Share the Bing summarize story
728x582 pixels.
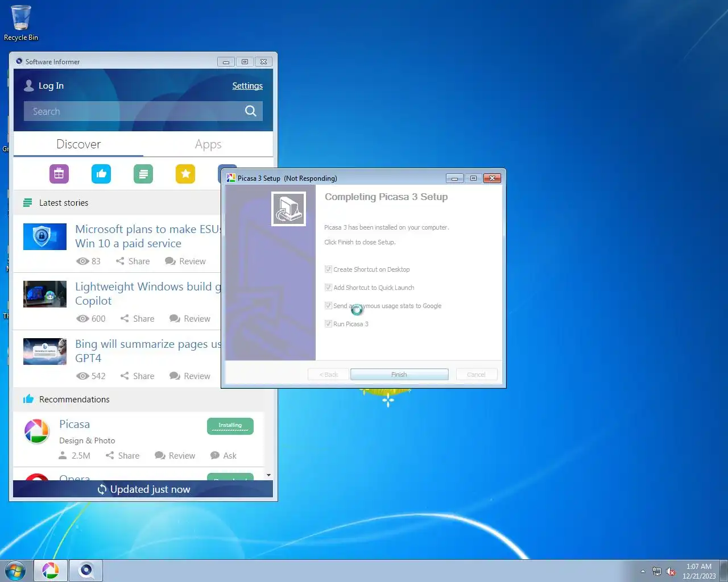point(137,376)
